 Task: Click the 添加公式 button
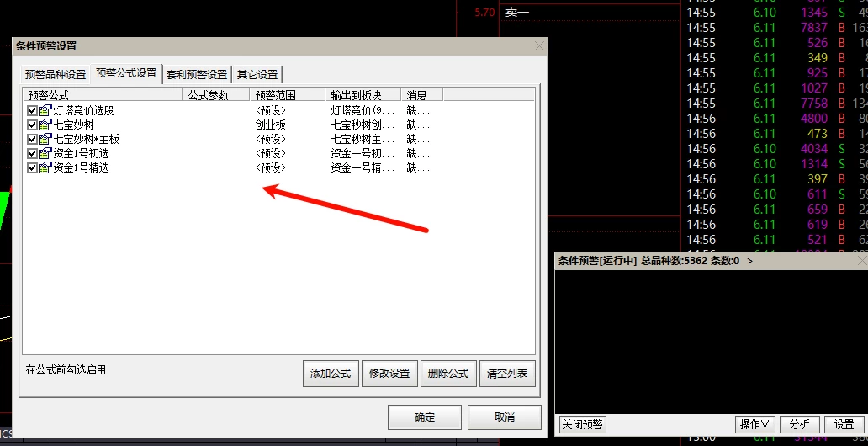click(331, 374)
